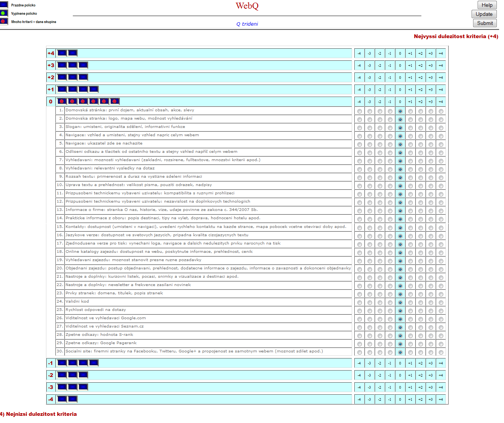The width and height of the screenshot is (504, 423).
Task: Expand the -3 group by its label
Action: [51, 387]
